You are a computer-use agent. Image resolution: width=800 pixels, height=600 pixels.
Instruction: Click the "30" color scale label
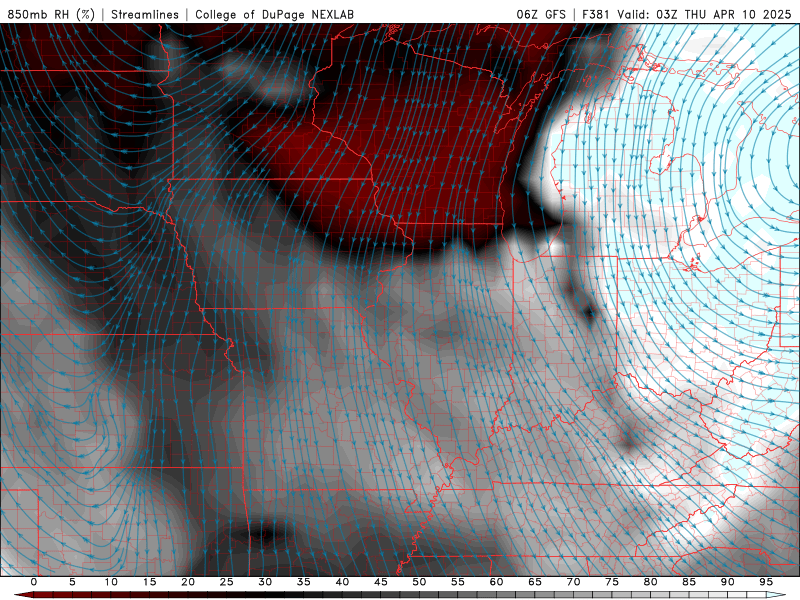coord(265,582)
